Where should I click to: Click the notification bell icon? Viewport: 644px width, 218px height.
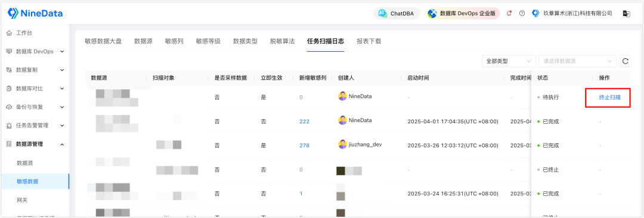pos(509,14)
